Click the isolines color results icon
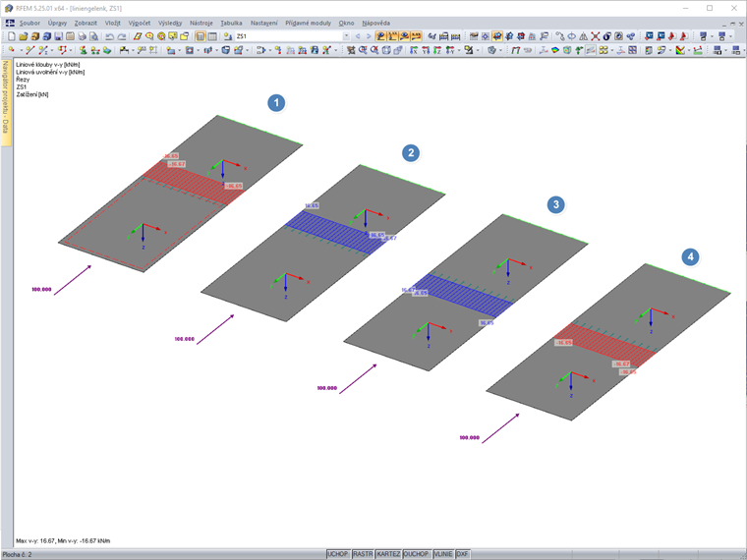Screen dimensions: 747x560 (555, 50)
